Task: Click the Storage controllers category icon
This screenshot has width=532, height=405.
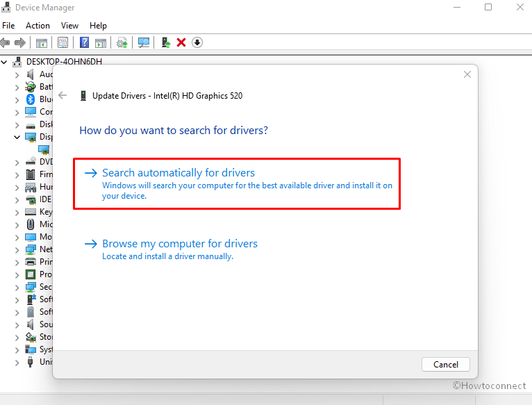Action: [x=31, y=337]
